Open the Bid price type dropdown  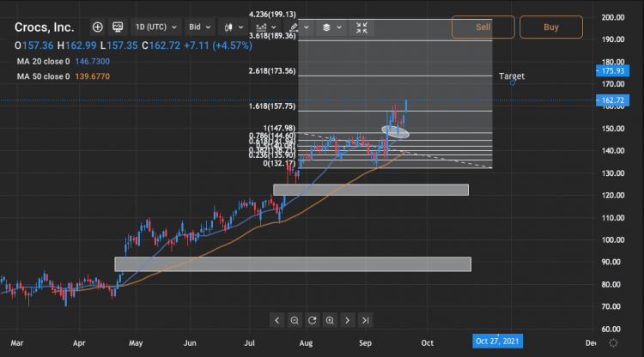click(199, 27)
